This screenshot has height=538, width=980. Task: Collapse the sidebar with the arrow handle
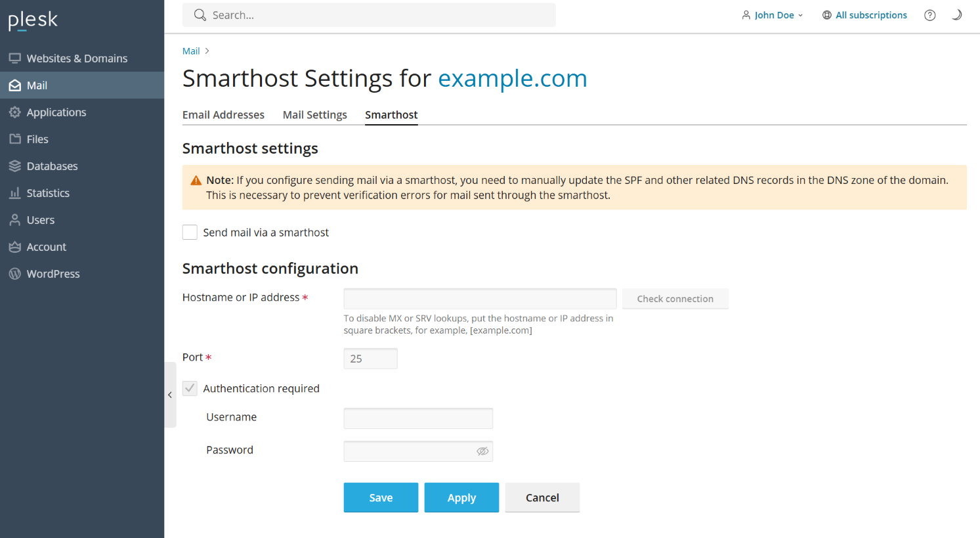point(170,395)
